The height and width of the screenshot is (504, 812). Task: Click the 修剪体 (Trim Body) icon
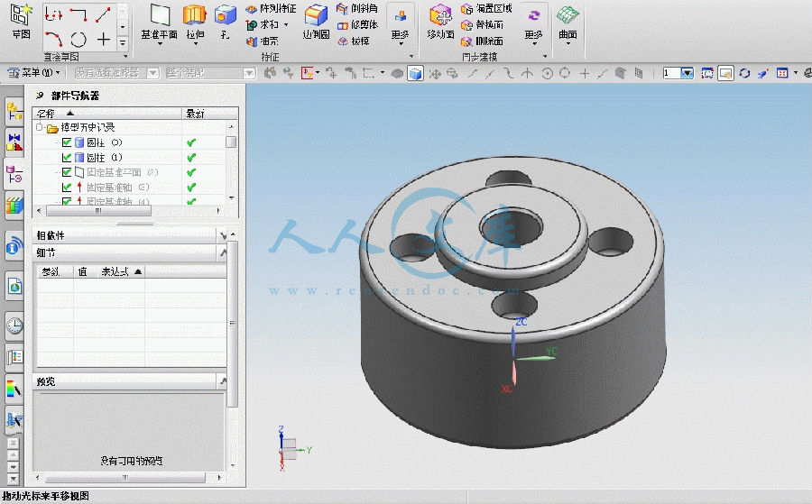click(342, 25)
